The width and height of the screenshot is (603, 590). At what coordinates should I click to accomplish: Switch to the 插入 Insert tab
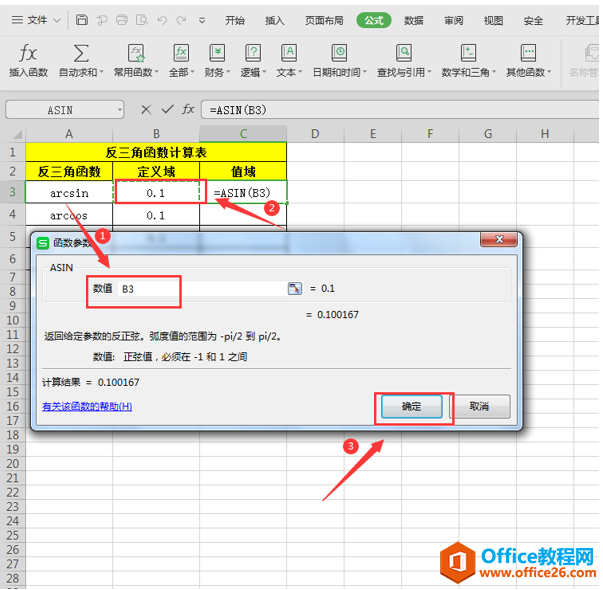point(275,20)
